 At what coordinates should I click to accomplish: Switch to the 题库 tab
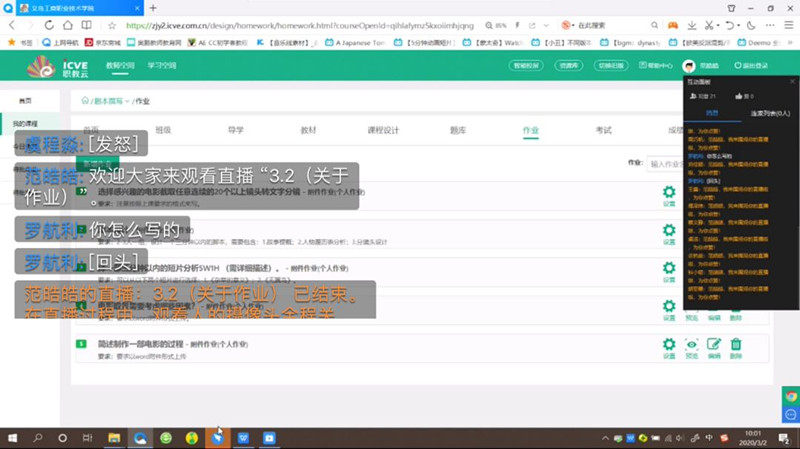(457, 130)
